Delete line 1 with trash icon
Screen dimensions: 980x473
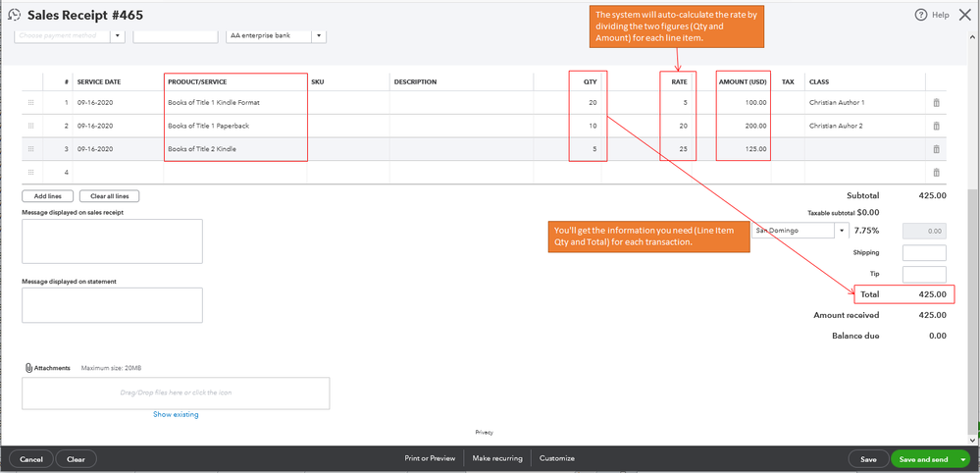tap(936, 102)
